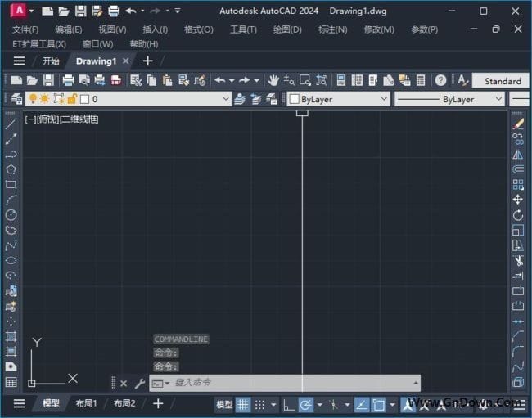Select the Copy objects tool

(x=518, y=139)
